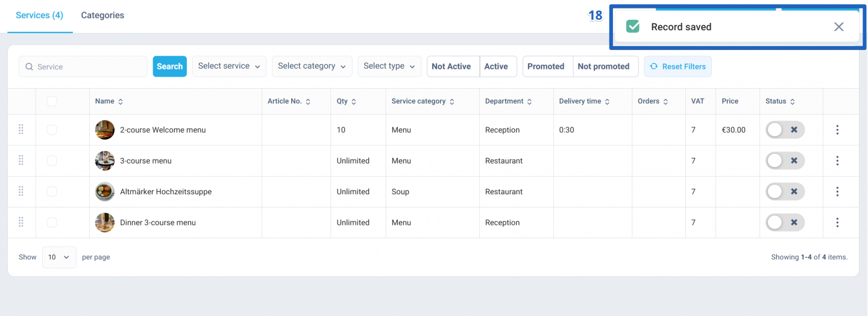The image size is (868, 316).
Task: Click the blue Search button
Action: click(170, 66)
